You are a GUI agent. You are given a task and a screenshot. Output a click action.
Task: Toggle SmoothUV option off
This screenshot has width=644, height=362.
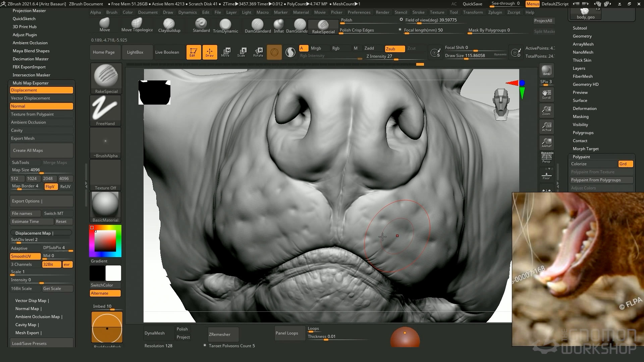click(x=25, y=256)
